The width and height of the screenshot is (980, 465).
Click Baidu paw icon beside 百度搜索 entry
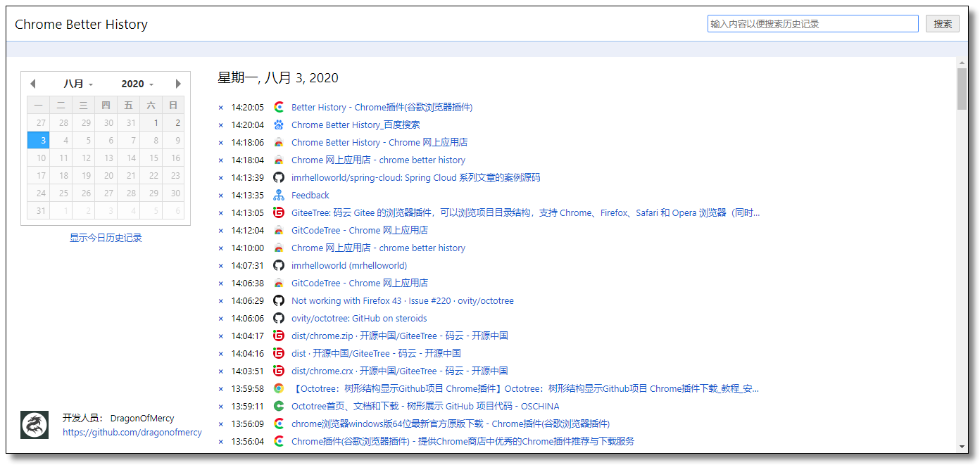coord(279,125)
